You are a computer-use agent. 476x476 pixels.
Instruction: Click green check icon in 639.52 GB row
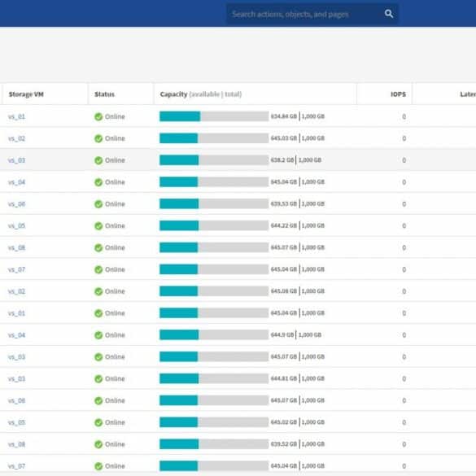point(98,444)
